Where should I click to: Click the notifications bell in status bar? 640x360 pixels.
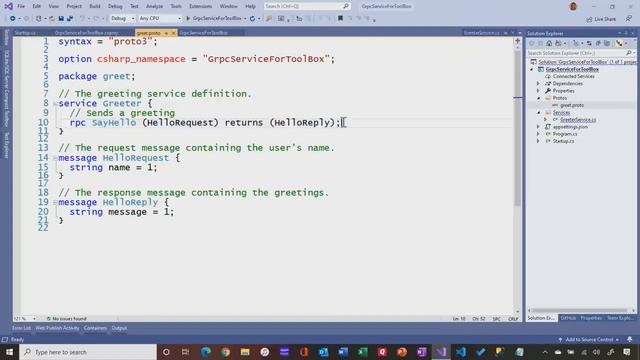[630, 339]
